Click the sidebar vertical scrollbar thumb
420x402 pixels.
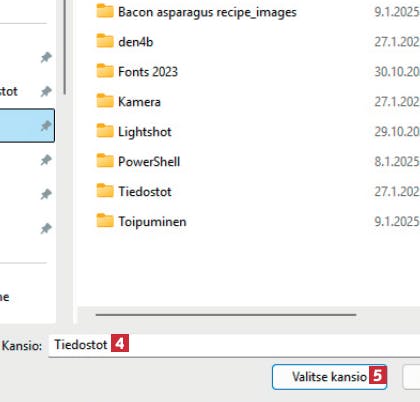tap(64, 47)
